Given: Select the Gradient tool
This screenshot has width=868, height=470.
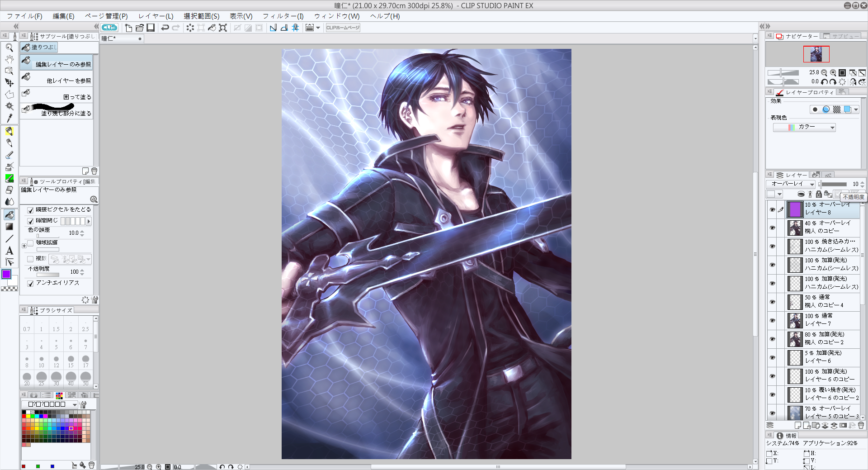Looking at the screenshot, I should 9,227.
